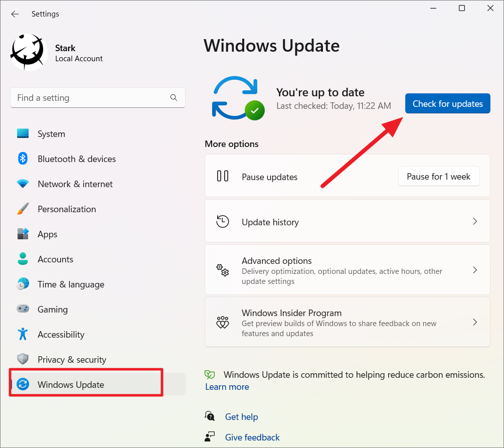
Task: Click the Time & language globe icon
Action: [23, 284]
